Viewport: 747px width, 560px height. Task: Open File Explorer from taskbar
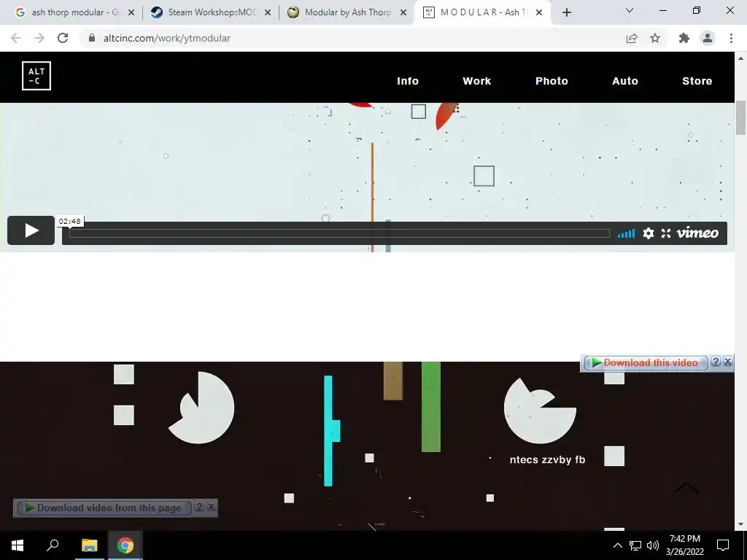[89, 545]
